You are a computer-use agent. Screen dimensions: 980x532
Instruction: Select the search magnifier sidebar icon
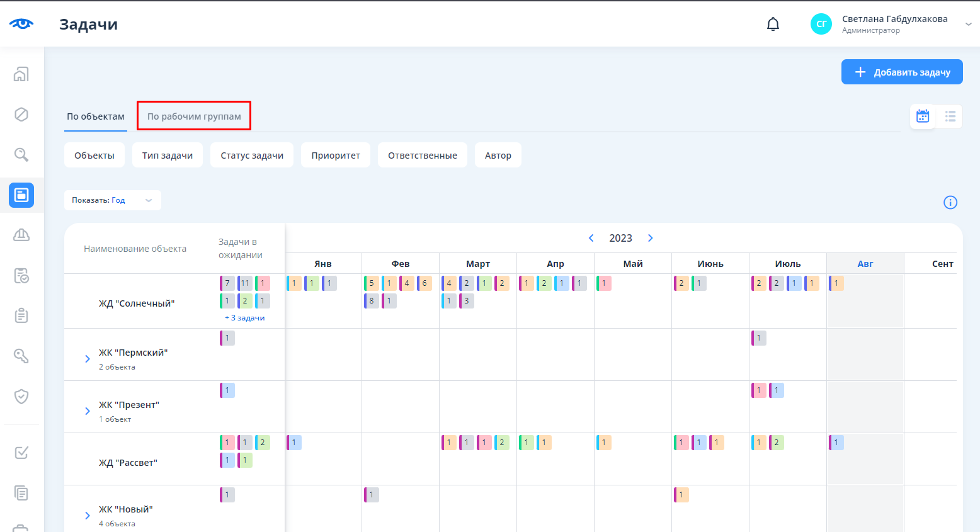coord(21,155)
